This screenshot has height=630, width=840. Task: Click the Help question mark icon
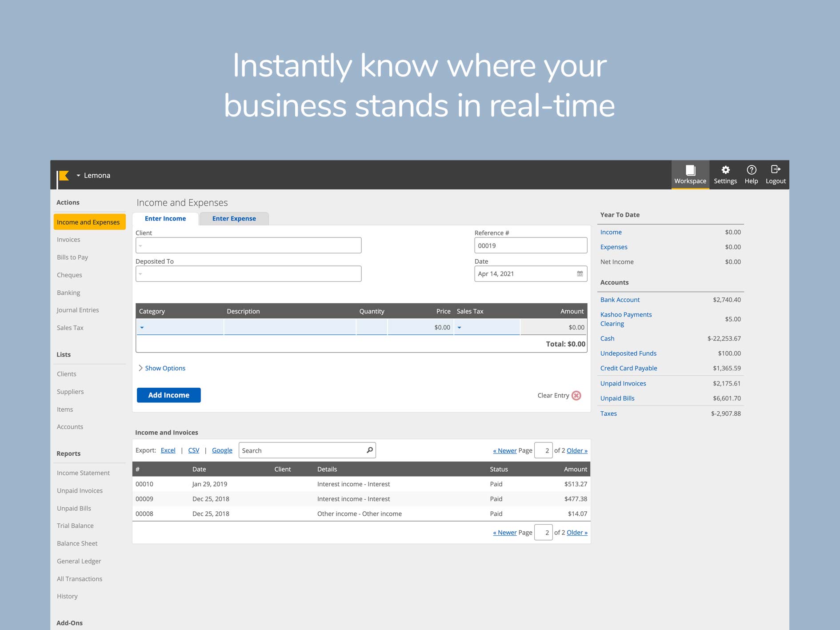click(x=751, y=170)
